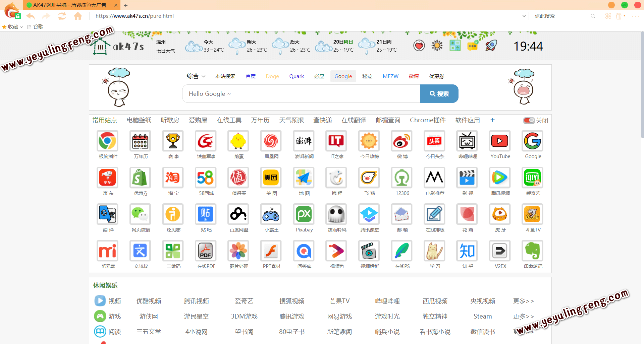Open the 网页微信 icon
The width and height of the screenshot is (644, 344).
point(140,214)
